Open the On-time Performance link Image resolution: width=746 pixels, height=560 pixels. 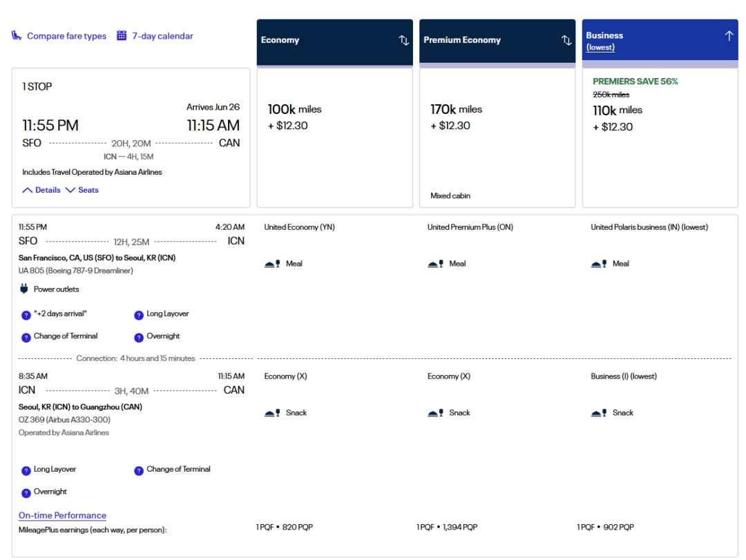coord(62,516)
